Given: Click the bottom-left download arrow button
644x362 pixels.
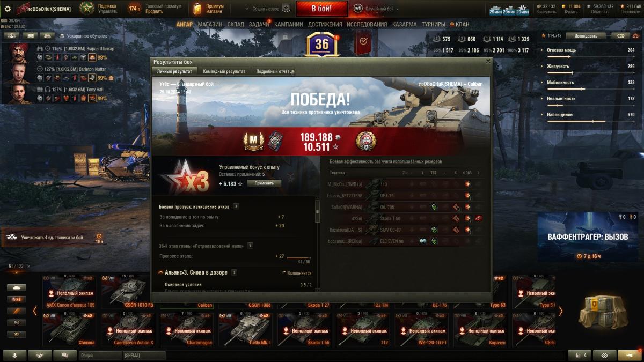Looking at the screenshot, I should point(14,355).
